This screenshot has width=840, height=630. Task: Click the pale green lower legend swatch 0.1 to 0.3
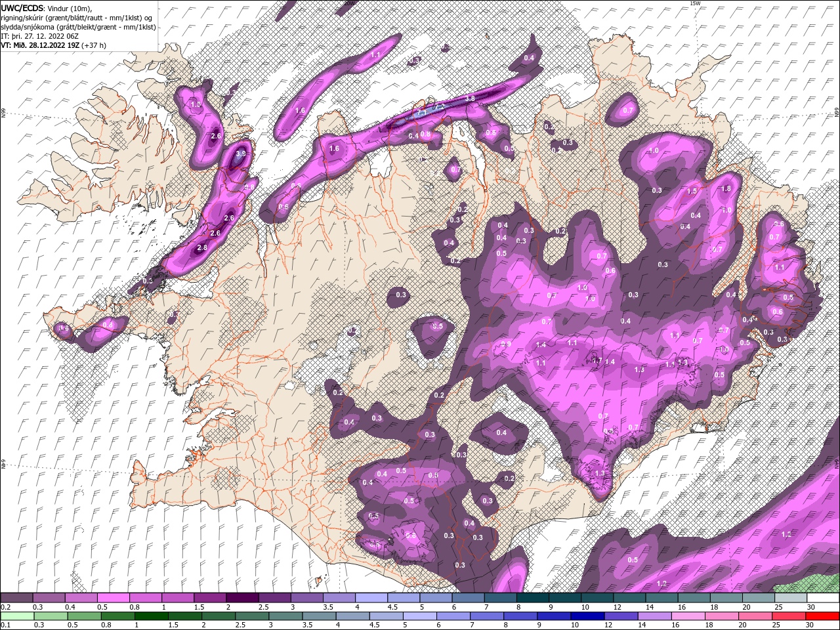click(16, 616)
